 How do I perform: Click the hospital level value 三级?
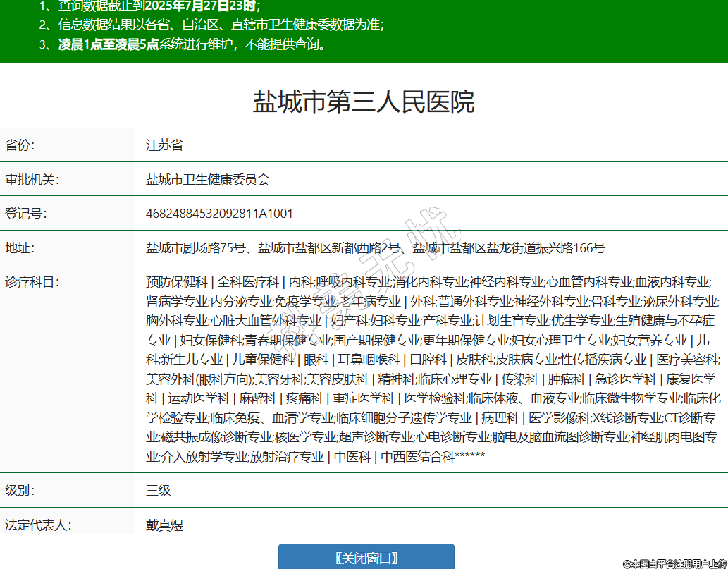[159, 490]
